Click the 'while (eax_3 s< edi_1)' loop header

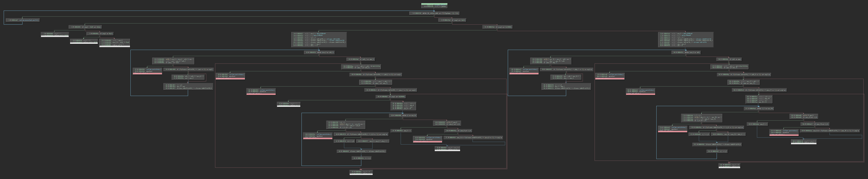coord(319,52)
